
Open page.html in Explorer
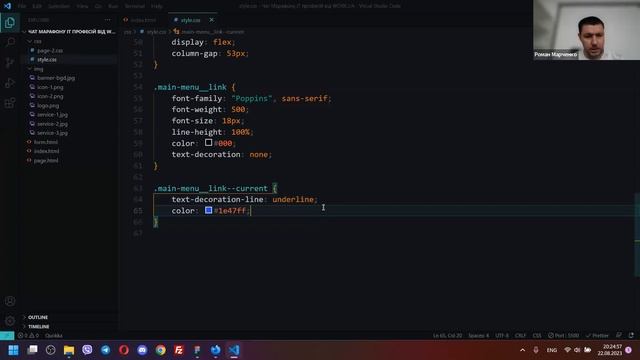46,160
